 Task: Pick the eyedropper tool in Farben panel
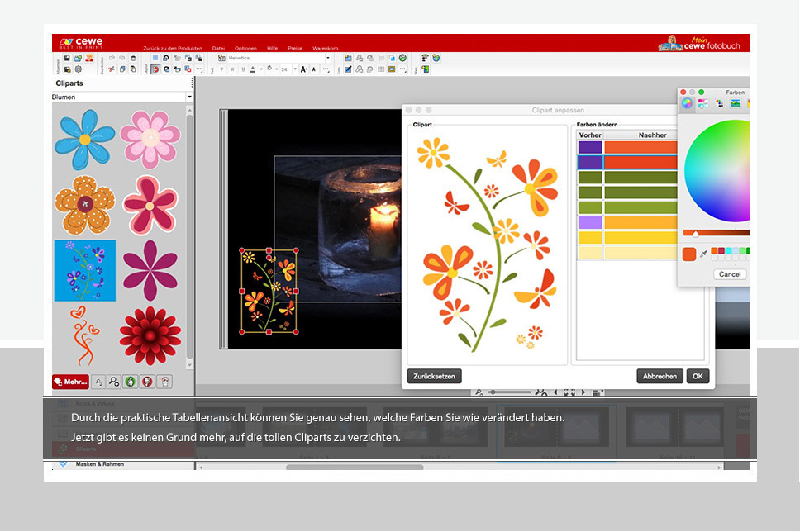[703, 254]
